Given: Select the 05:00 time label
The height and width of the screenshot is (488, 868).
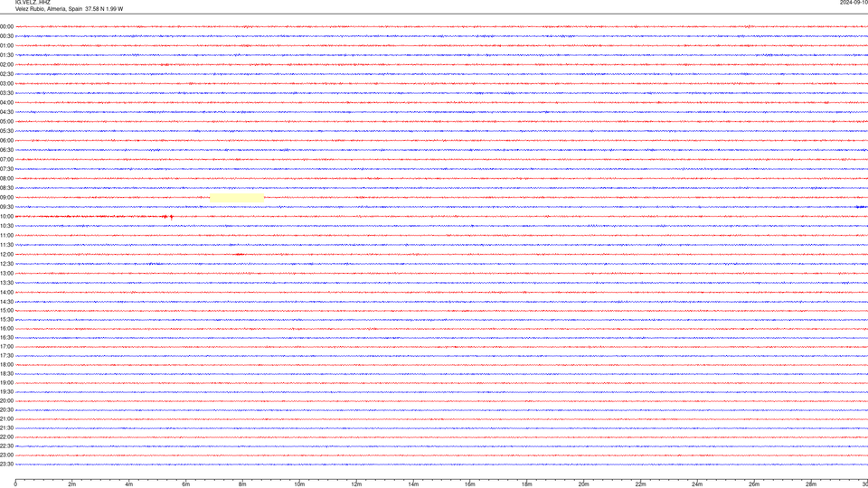Looking at the screenshot, I should 6,122.
